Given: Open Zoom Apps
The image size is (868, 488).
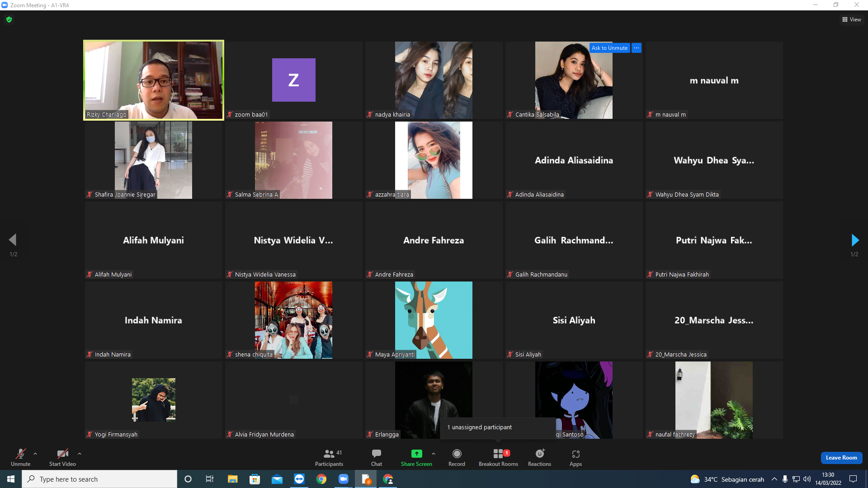Looking at the screenshot, I should [576, 457].
